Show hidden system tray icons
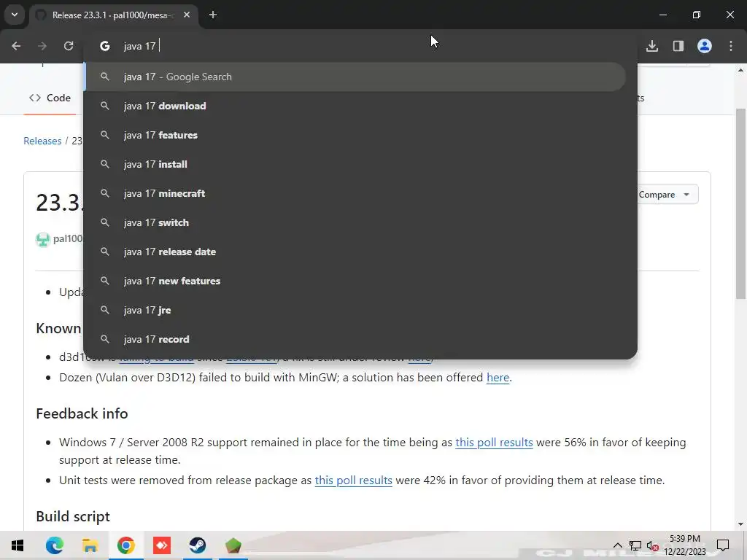747x560 pixels. (617, 545)
